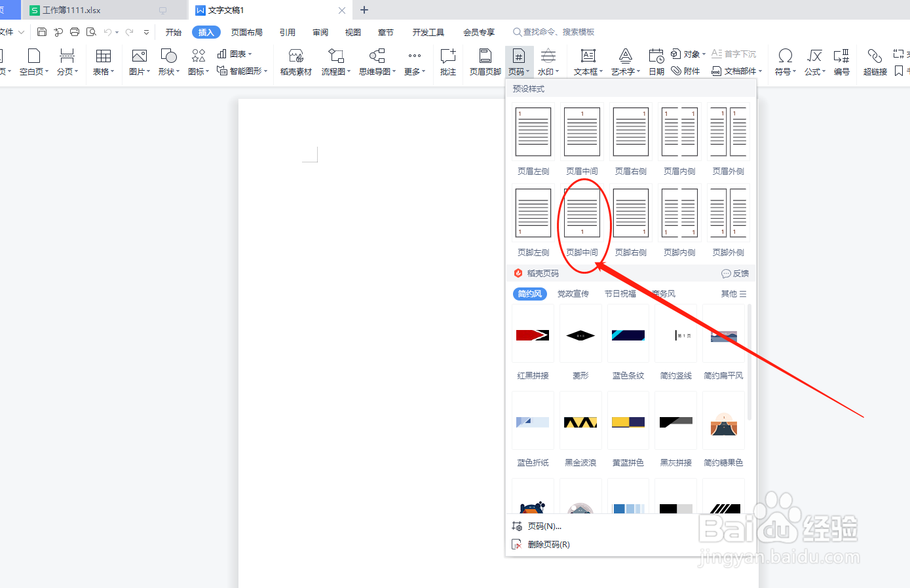Viewport: 910px width, 588px height.
Task: Click the Print icon in quick access toolbar
Action: 75,32
